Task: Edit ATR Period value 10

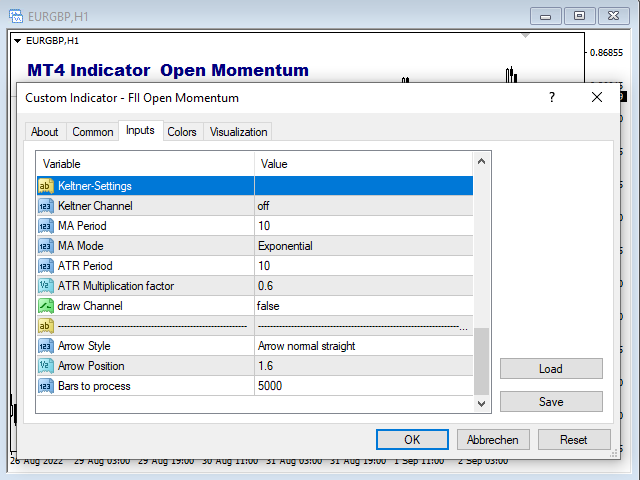Action: (x=363, y=266)
